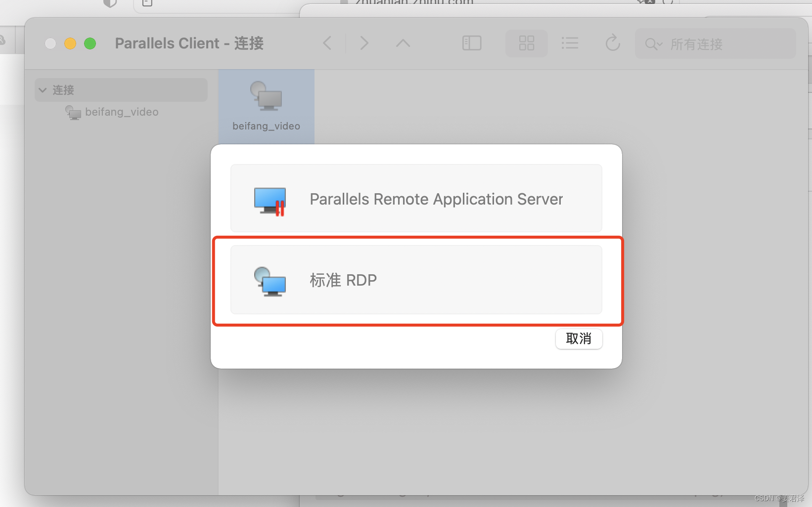Image resolution: width=812 pixels, height=507 pixels.
Task: Click the up arrow navigation icon
Action: [403, 43]
